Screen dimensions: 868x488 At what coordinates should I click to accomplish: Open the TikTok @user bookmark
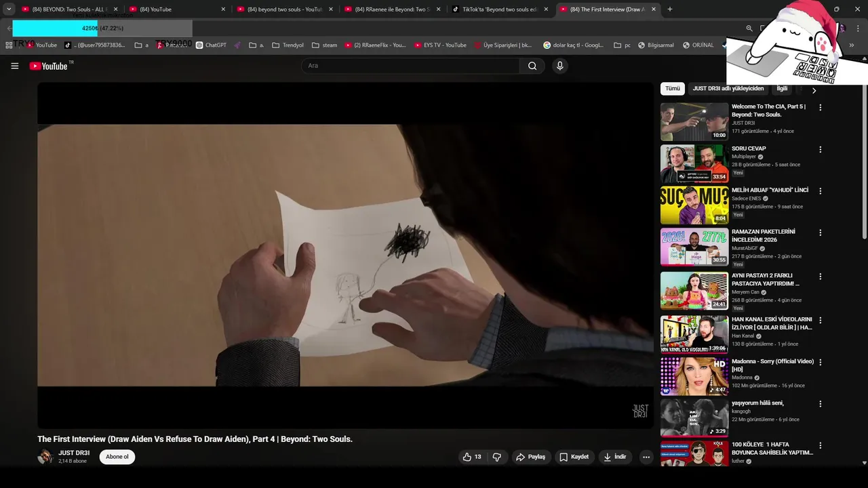(95, 45)
